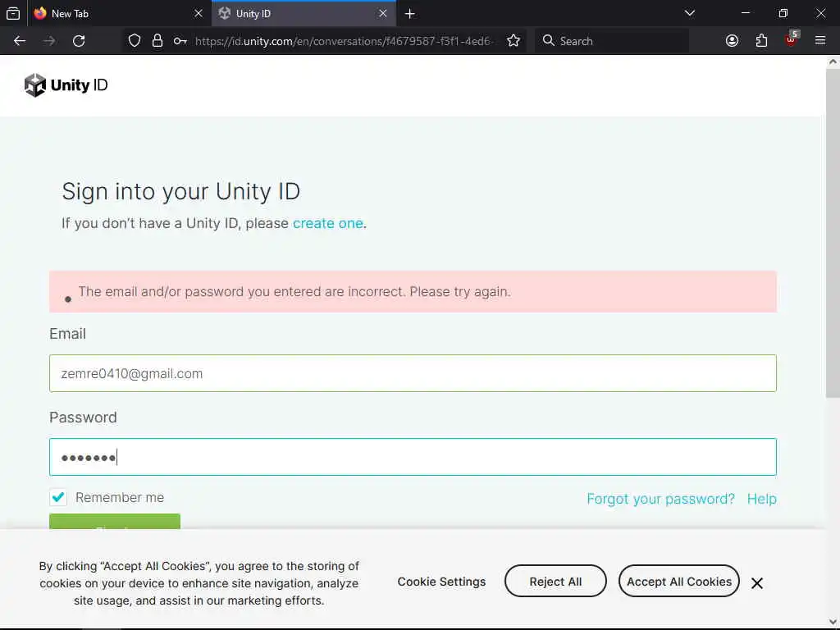
Task: Open the Forgot your password link
Action: pos(660,499)
